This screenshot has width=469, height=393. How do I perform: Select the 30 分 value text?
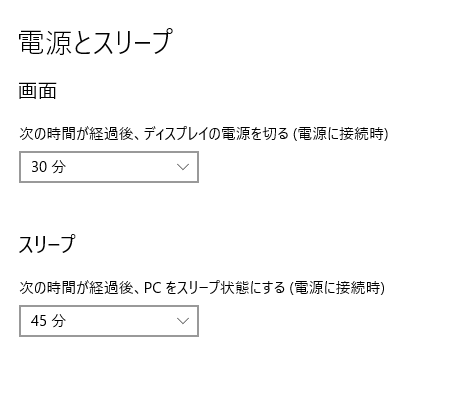click(x=48, y=167)
